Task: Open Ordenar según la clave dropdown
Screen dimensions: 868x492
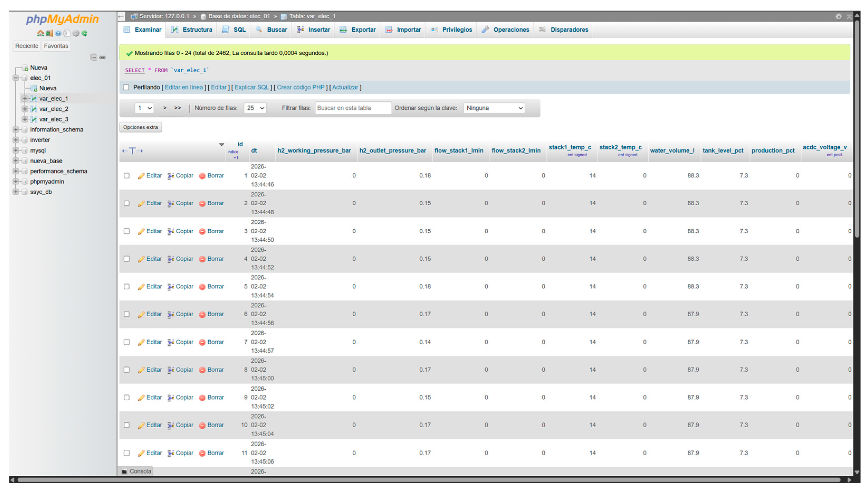Action: [494, 108]
